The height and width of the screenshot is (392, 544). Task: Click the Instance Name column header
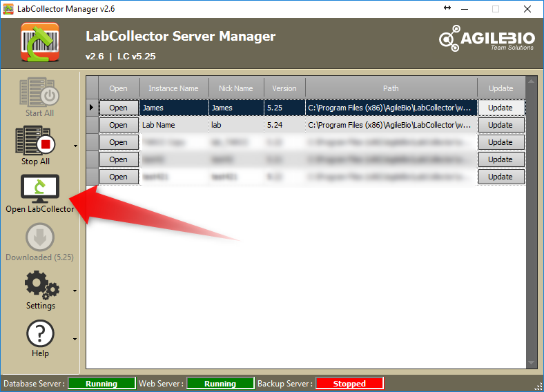174,88
